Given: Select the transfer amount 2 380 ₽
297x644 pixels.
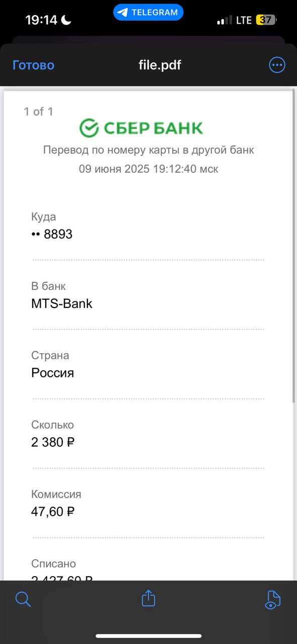Looking at the screenshot, I should (53, 442).
